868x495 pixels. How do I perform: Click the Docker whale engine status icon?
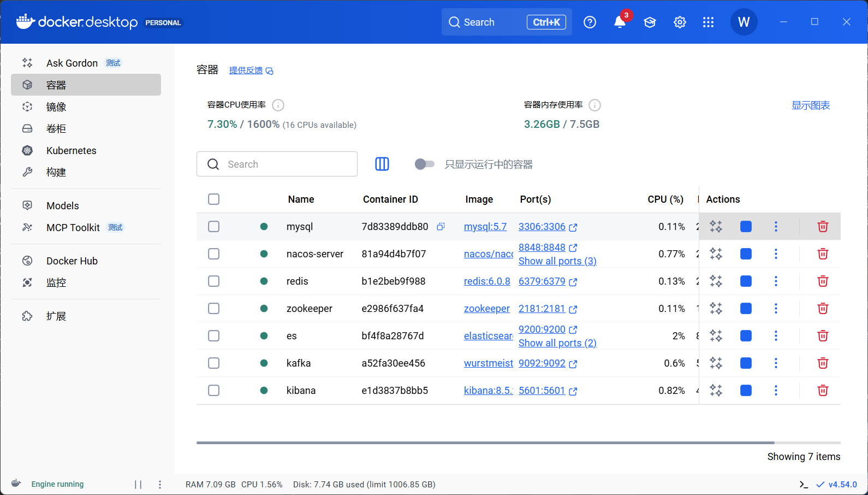pyautogui.click(x=16, y=484)
